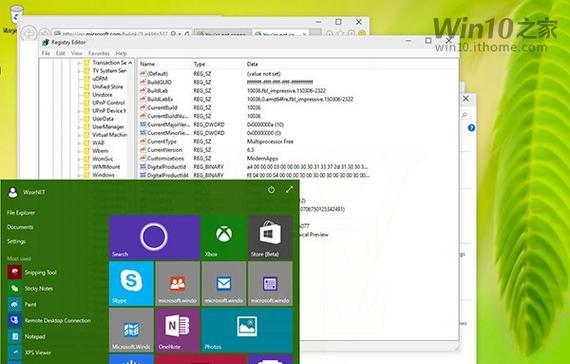Select the Unistore key in tree

[x=102, y=95]
